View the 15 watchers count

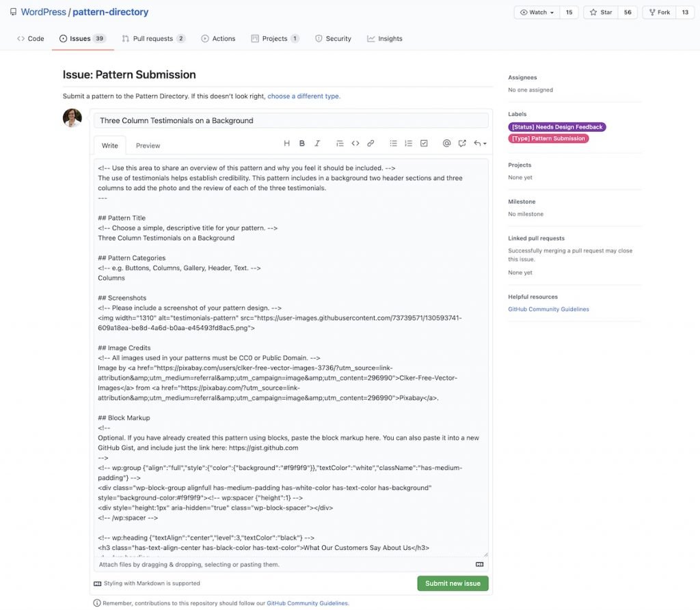pos(569,12)
